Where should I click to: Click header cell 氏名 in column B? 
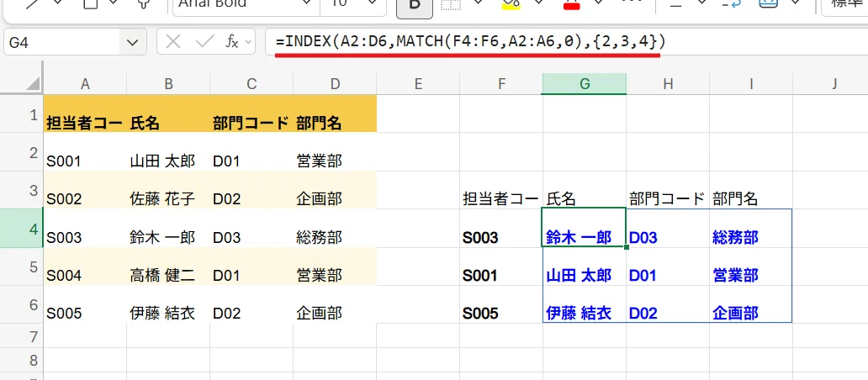pyautogui.click(x=168, y=114)
